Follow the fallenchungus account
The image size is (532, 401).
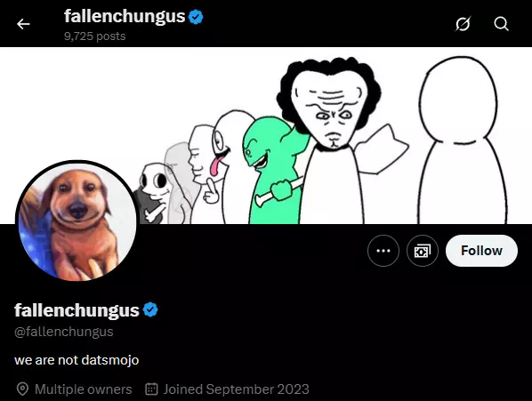(481, 251)
